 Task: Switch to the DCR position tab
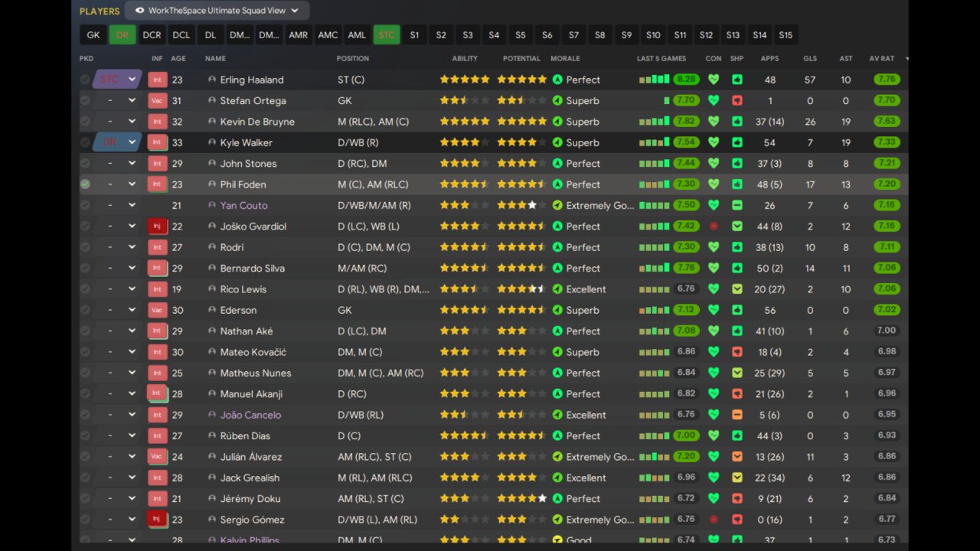[152, 35]
